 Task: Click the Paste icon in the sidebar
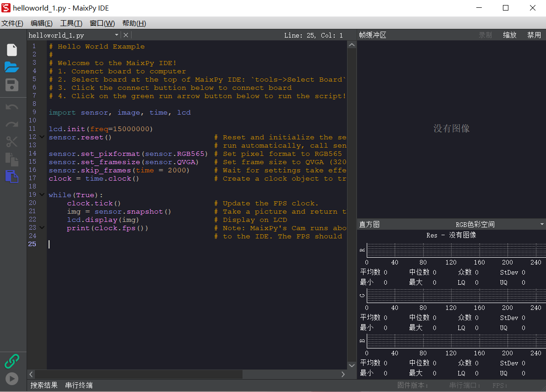pyautogui.click(x=12, y=177)
